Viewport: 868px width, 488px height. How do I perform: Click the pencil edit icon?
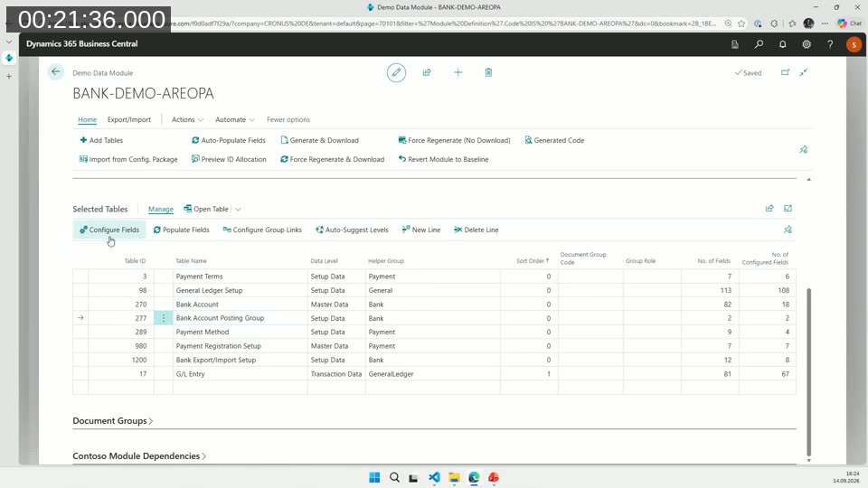tap(396, 72)
